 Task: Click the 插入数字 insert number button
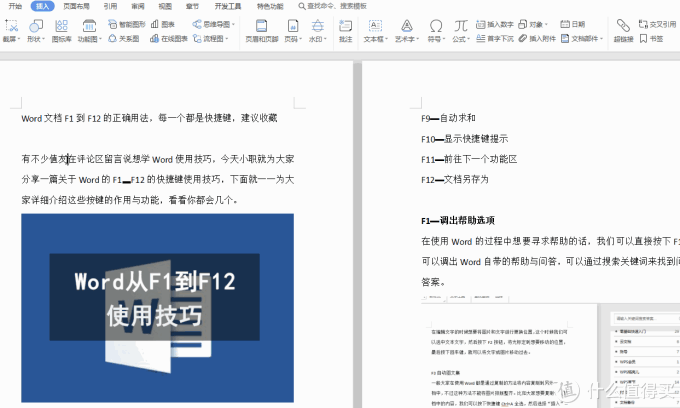click(x=495, y=24)
